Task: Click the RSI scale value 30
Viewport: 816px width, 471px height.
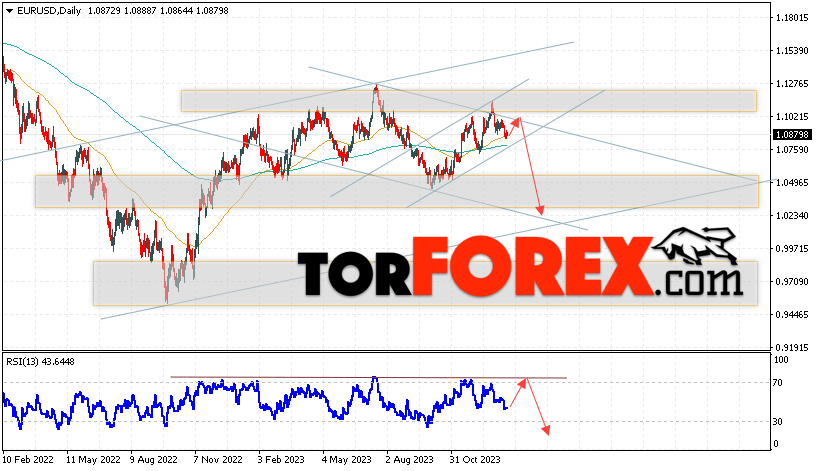Action: click(778, 422)
